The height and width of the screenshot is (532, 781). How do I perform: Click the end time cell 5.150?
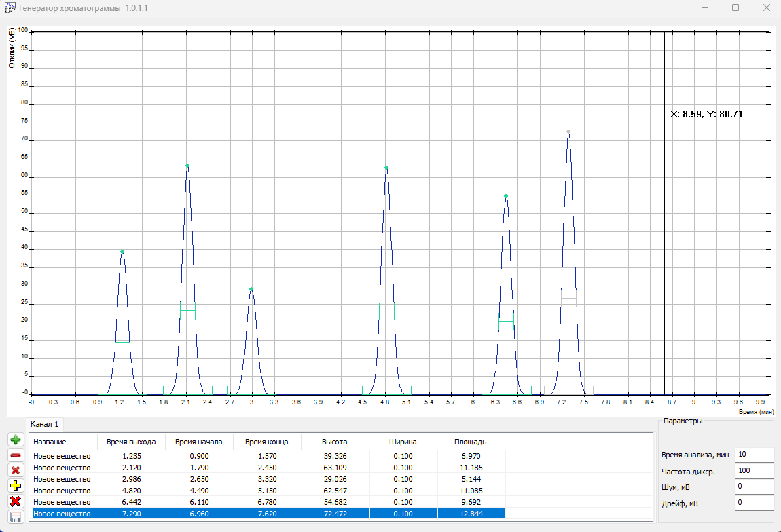267,491
